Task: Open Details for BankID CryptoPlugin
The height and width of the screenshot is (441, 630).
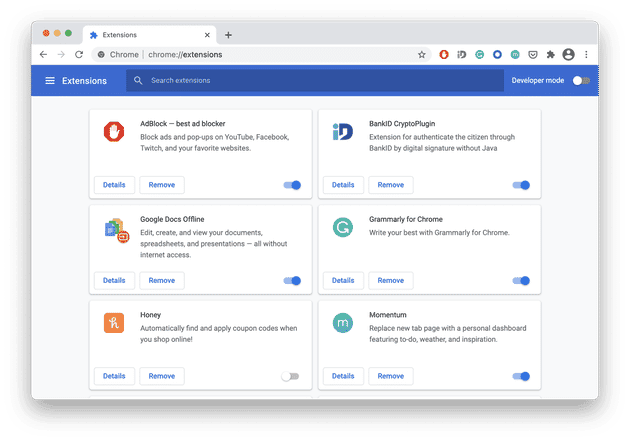Action: [343, 185]
